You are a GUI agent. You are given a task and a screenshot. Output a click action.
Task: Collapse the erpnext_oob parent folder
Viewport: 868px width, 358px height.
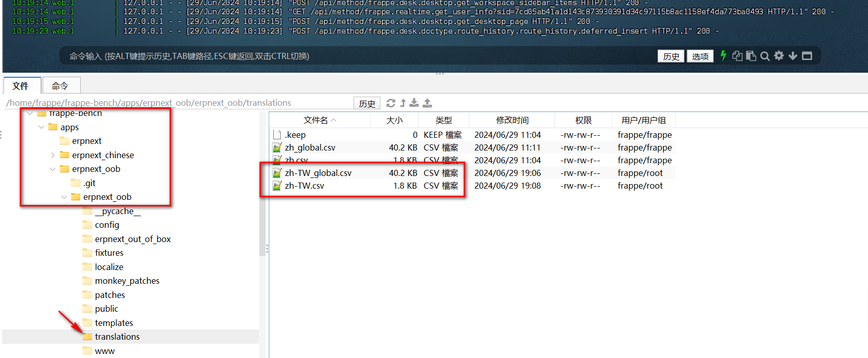pos(53,169)
